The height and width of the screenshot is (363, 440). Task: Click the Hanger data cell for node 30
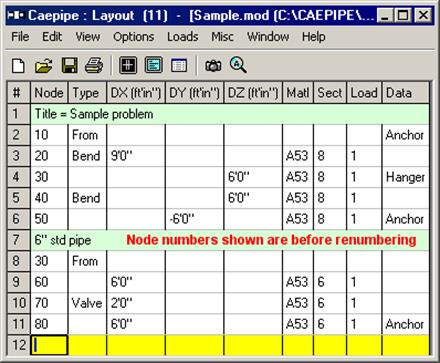pyautogui.click(x=405, y=177)
